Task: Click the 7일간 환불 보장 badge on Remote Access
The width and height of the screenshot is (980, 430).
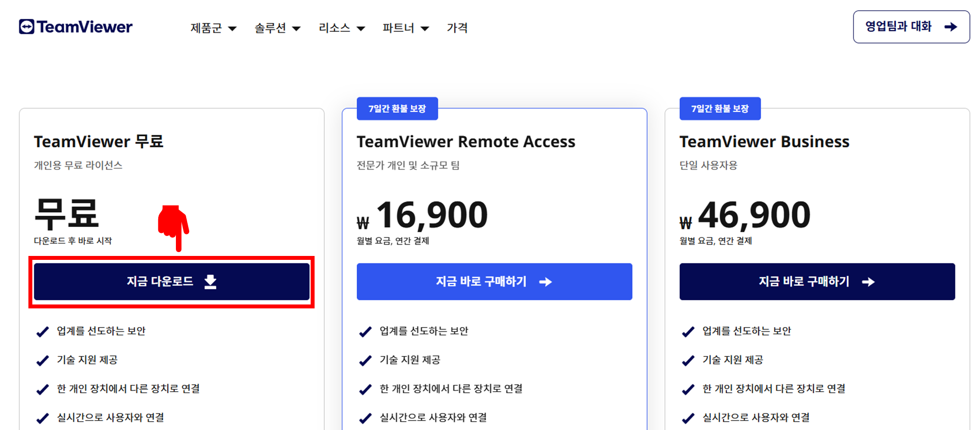Action: click(x=397, y=108)
